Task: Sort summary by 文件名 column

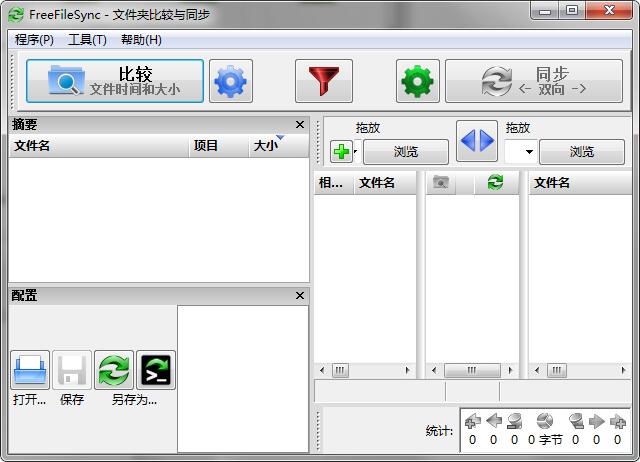Action: [99, 146]
